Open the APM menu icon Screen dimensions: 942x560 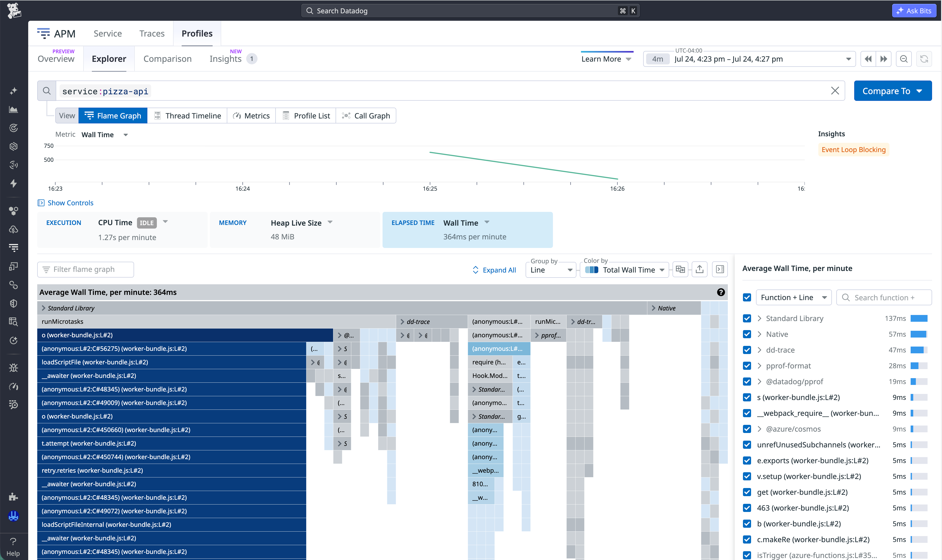coord(43,34)
